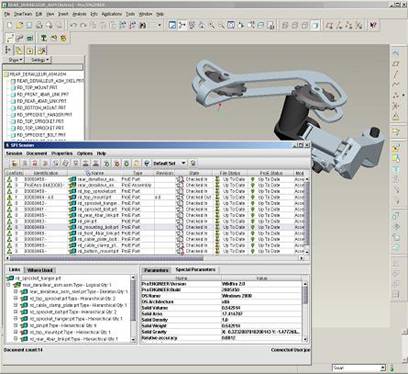Viewport: 408px width, 374px height.
Task: Click the Undo arrow icon
Action: tap(74, 25)
